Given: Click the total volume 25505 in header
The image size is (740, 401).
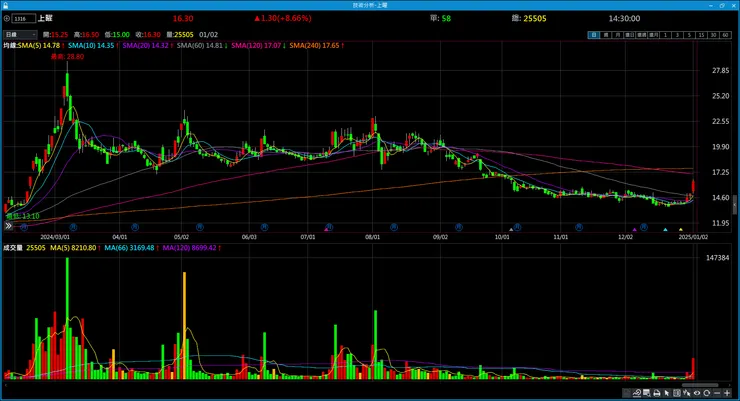Looking at the screenshot, I should pos(535,18).
